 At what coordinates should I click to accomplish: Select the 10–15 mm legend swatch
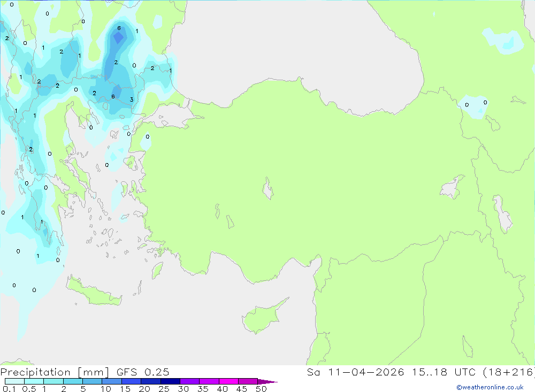click(x=112, y=381)
